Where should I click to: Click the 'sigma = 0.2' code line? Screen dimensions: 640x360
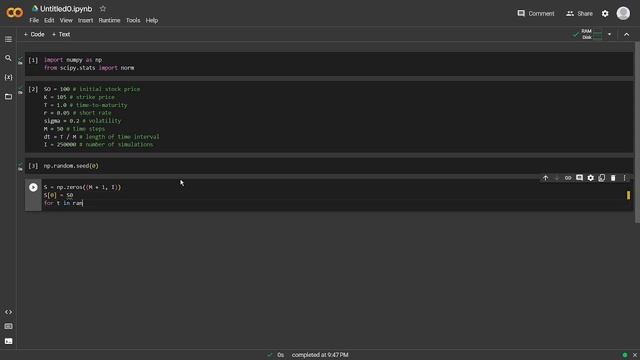[x=82, y=121]
